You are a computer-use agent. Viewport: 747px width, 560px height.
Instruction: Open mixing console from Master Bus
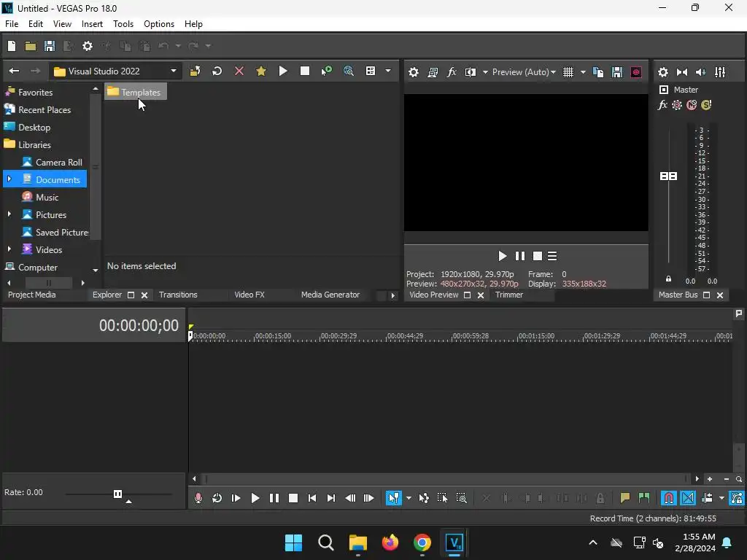click(720, 72)
